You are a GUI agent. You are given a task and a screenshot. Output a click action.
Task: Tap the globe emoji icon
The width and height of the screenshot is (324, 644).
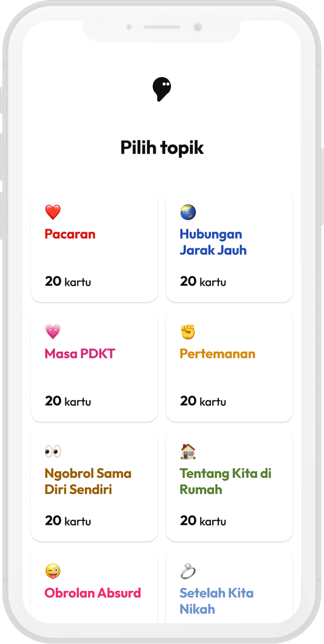188,212
